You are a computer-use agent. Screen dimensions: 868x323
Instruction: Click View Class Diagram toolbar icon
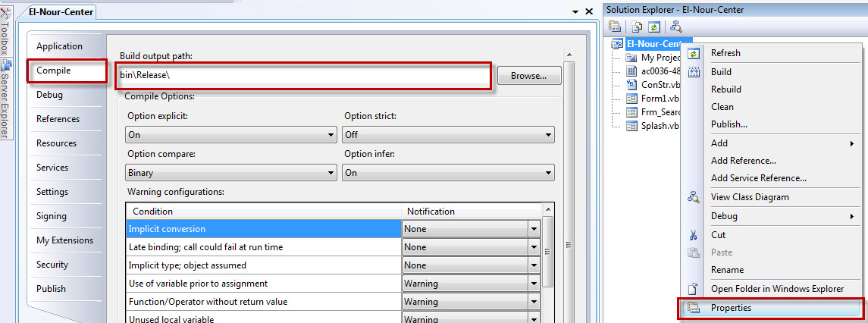pos(675,26)
